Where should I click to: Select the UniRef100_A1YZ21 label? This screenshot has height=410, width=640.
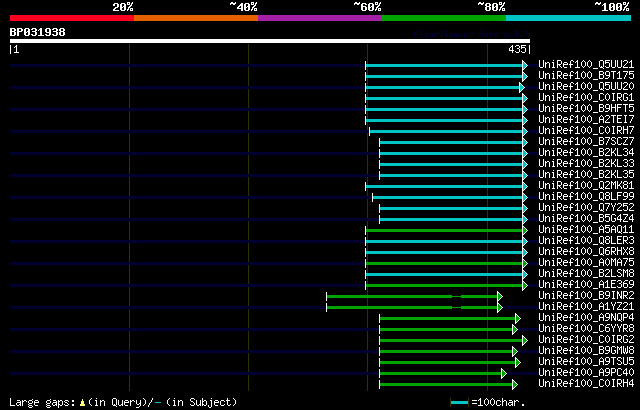coord(586,307)
